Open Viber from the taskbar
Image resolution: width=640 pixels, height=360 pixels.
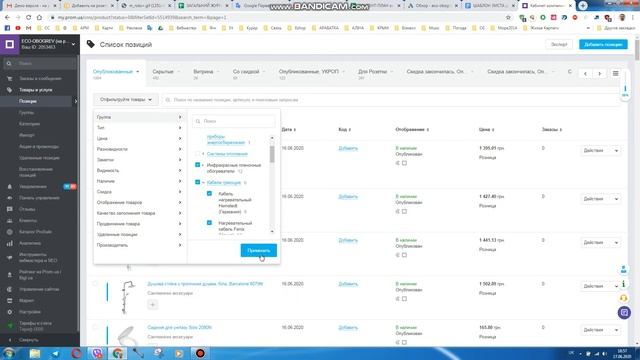click(x=97, y=353)
